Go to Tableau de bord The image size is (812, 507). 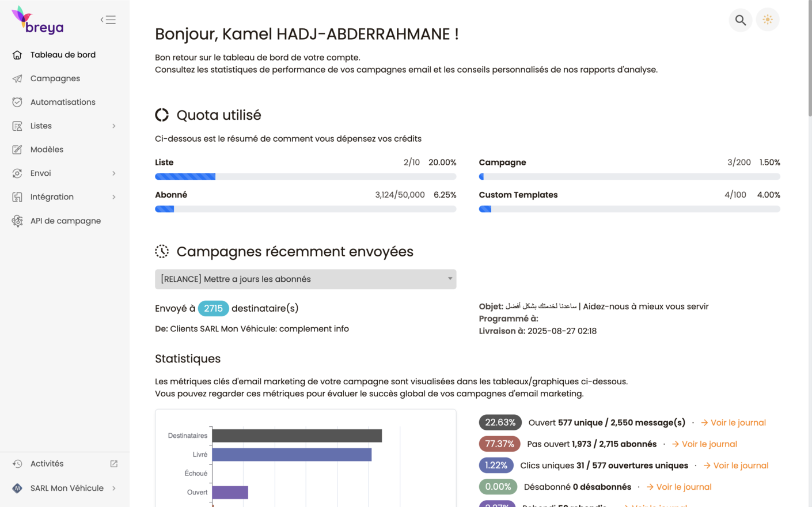(x=63, y=55)
